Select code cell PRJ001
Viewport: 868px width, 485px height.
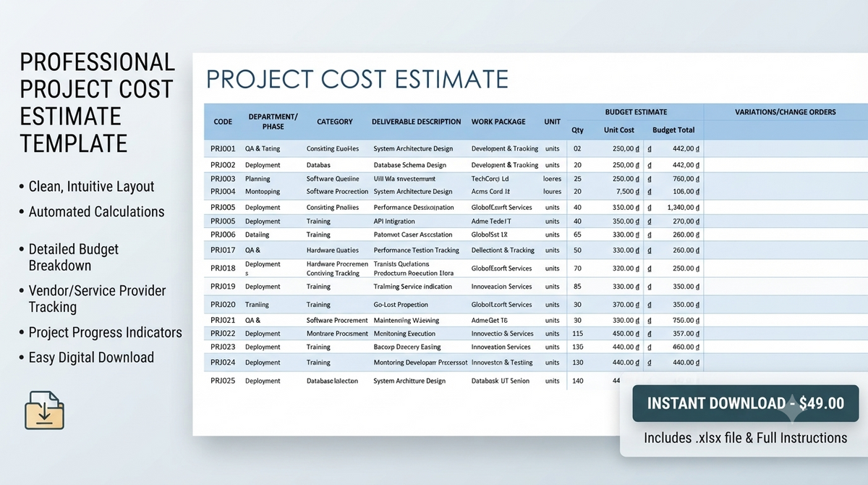(223, 148)
